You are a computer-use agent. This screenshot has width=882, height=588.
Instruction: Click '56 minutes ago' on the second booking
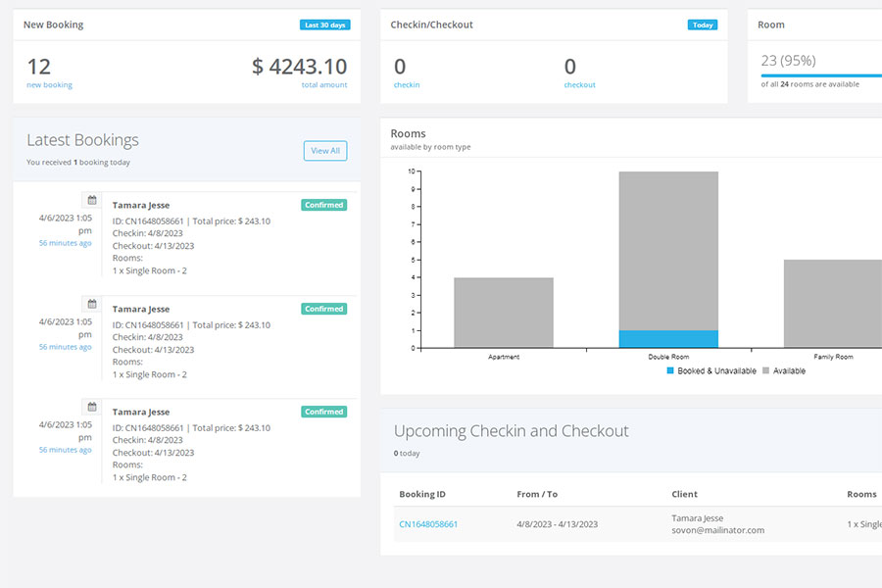click(65, 347)
